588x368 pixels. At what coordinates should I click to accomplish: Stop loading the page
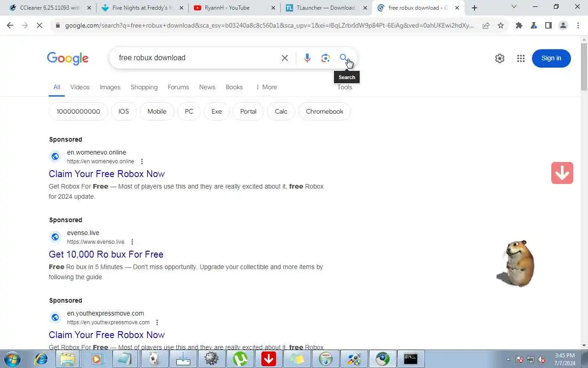coord(40,26)
